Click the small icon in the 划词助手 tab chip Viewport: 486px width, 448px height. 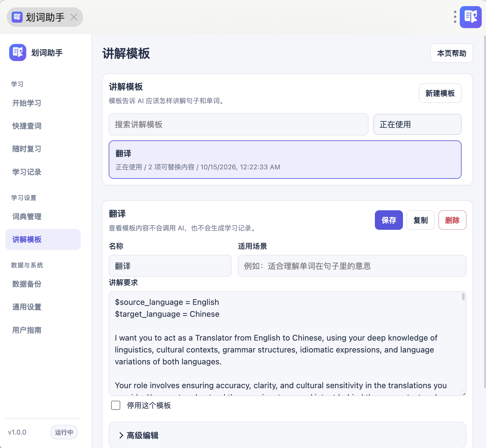click(x=17, y=17)
